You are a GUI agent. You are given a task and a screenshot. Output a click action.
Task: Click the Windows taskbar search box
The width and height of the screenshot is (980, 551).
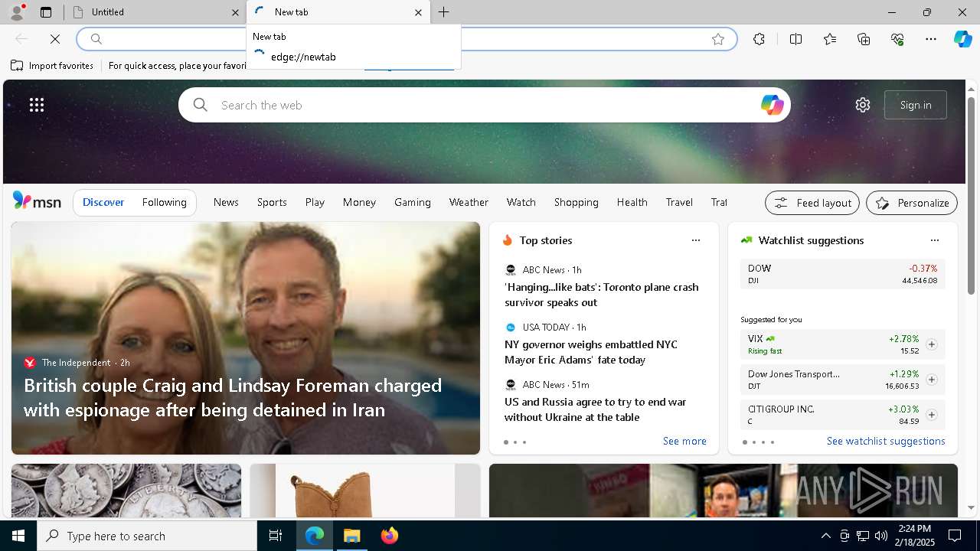coord(147,536)
